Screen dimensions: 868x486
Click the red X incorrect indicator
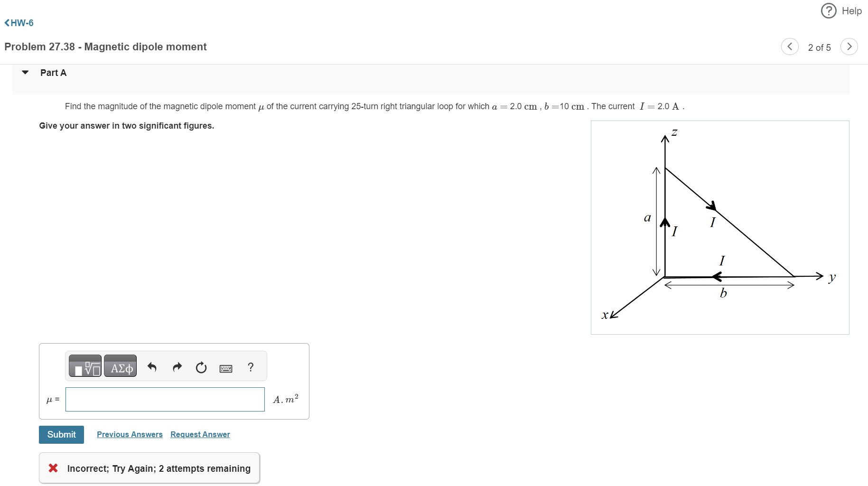point(54,468)
